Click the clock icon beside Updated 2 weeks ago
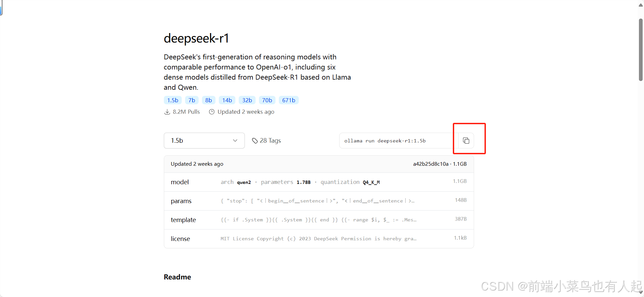This screenshot has height=297, width=644. pos(212,112)
